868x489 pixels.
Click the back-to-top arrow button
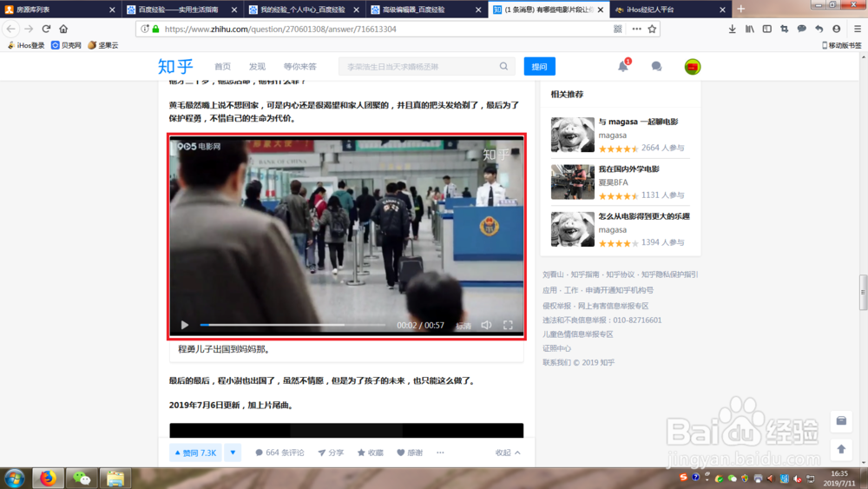point(841,449)
